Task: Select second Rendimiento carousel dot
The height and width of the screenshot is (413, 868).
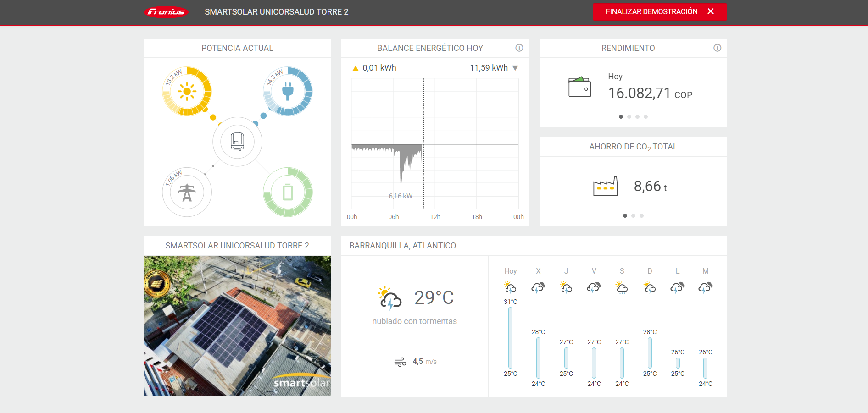Action: point(629,117)
